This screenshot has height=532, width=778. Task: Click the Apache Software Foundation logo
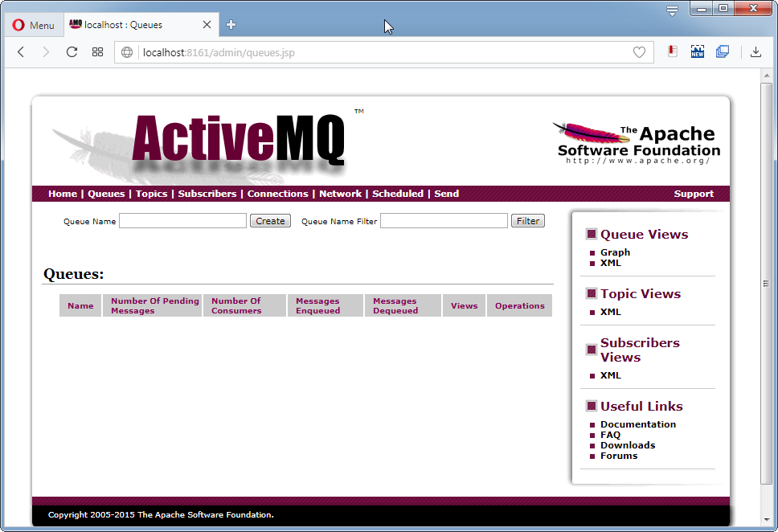637,143
